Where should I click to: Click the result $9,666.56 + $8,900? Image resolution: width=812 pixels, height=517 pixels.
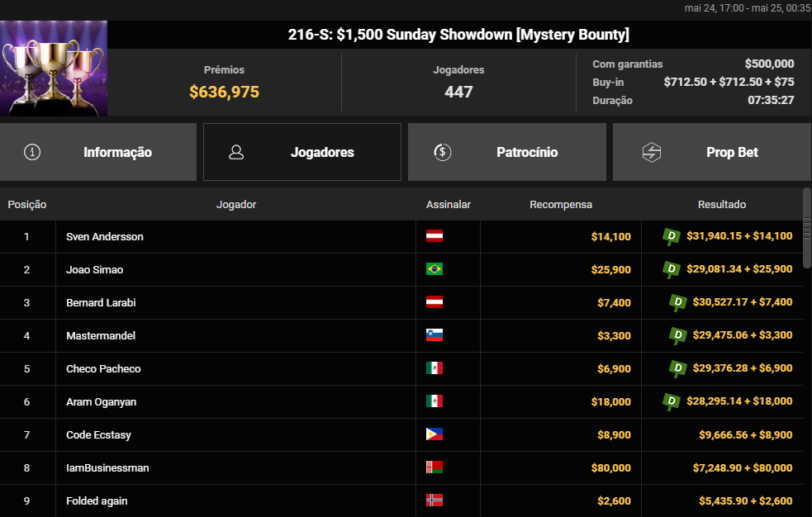click(x=746, y=435)
